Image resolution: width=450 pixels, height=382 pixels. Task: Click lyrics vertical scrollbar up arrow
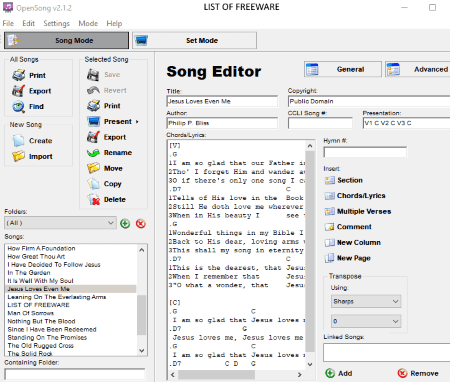point(310,146)
